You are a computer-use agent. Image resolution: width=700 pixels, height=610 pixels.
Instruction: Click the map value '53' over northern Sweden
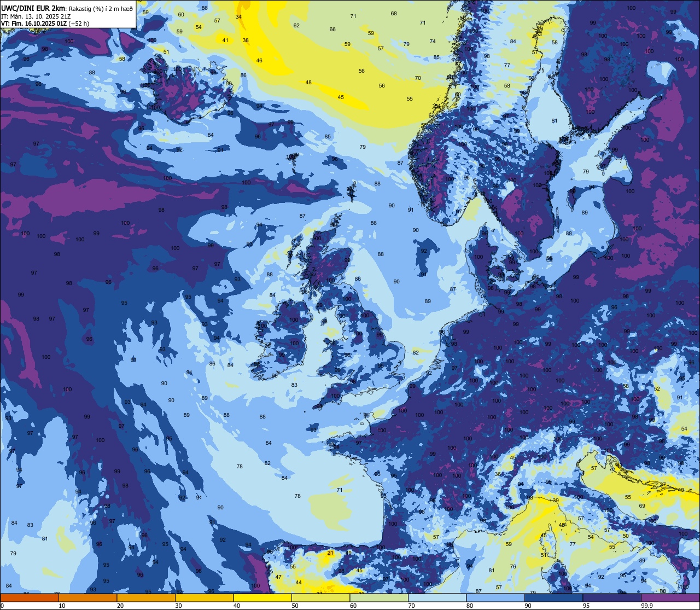[539, 34]
